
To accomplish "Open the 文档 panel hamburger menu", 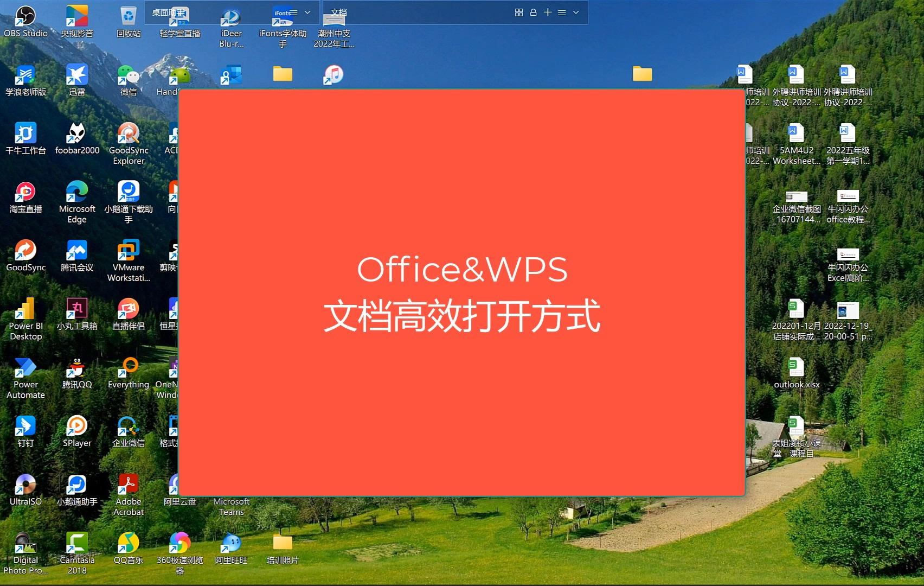I will tap(562, 12).
